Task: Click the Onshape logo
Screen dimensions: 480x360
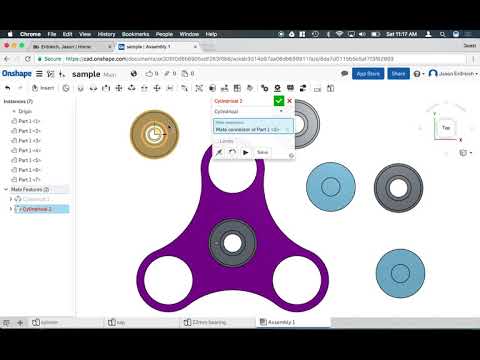Action: [x=17, y=73]
